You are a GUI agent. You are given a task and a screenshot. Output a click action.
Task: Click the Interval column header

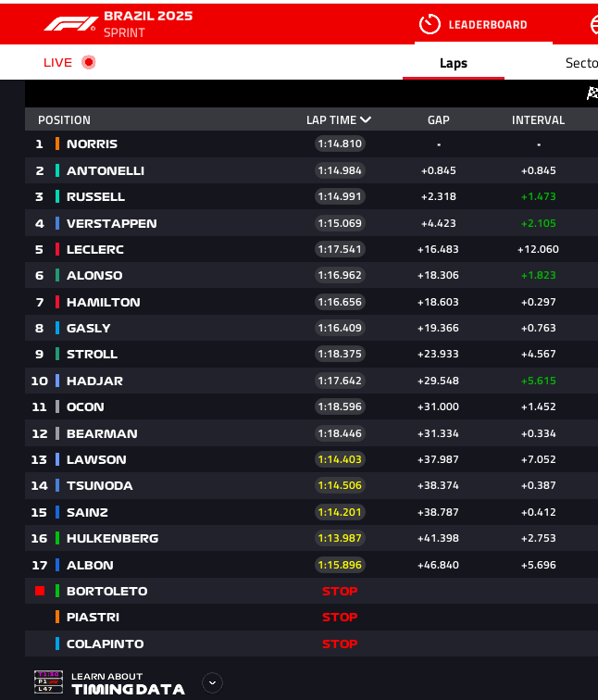click(x=538, y=120)
